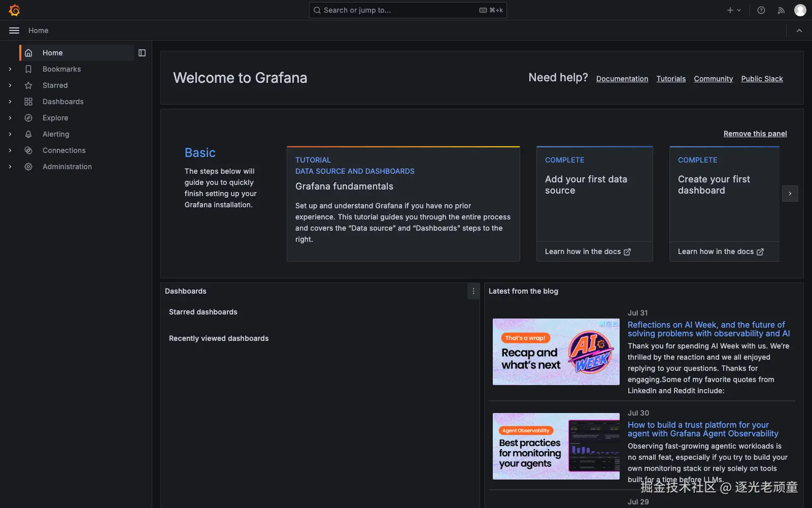Image resolution: width=812 pixels, height=508 pixels.
Task: Open the news RSS feed icon
Action: (781, 10)
